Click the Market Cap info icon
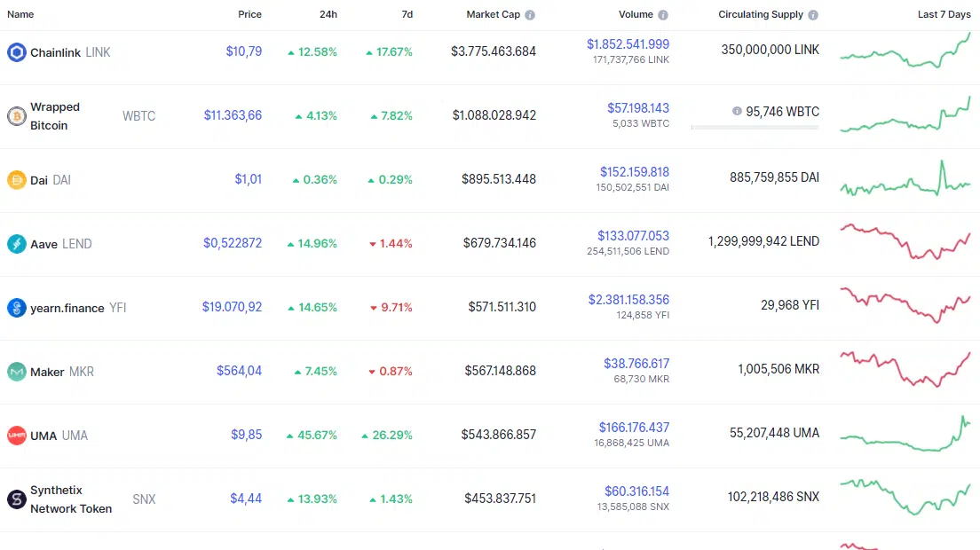The width and height of the screenshot is (980, 550). pyautogui.click(x=530, y=15)
